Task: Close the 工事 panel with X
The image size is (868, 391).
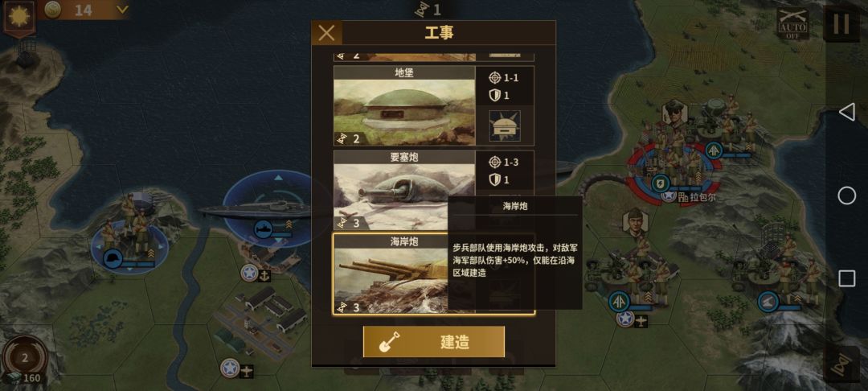Action: click(x=326, y=33)
